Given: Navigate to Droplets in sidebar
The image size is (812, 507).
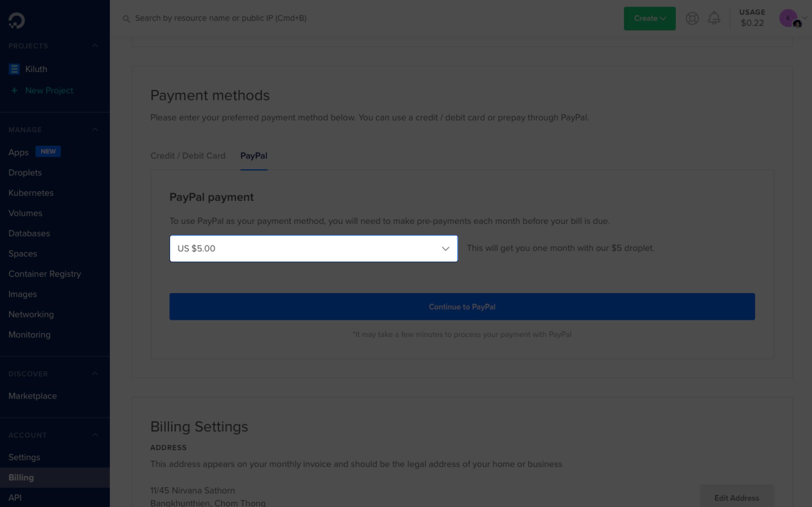Looking at the screenshot, I should (24, 172).
